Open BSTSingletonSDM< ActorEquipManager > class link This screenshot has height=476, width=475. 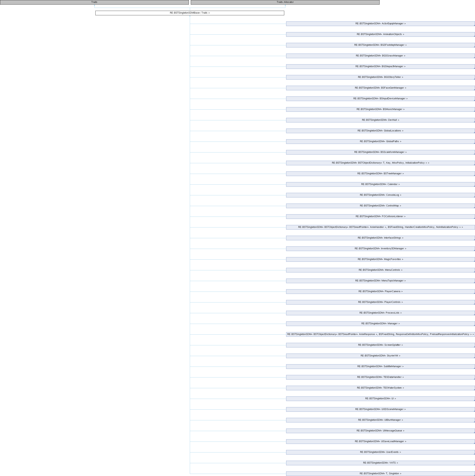point(380,24)
